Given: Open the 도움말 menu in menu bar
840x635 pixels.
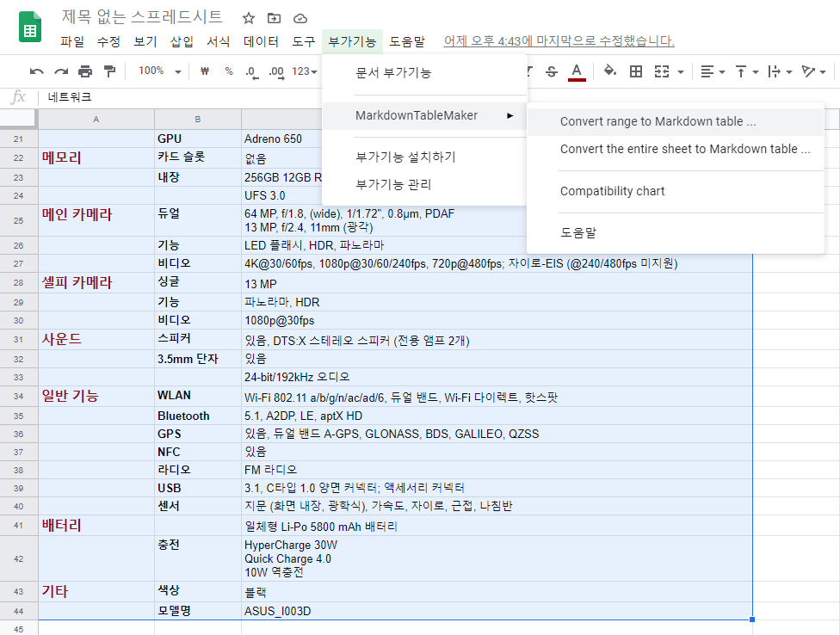Looking at the screenshot, I should [x=407, y=42].
